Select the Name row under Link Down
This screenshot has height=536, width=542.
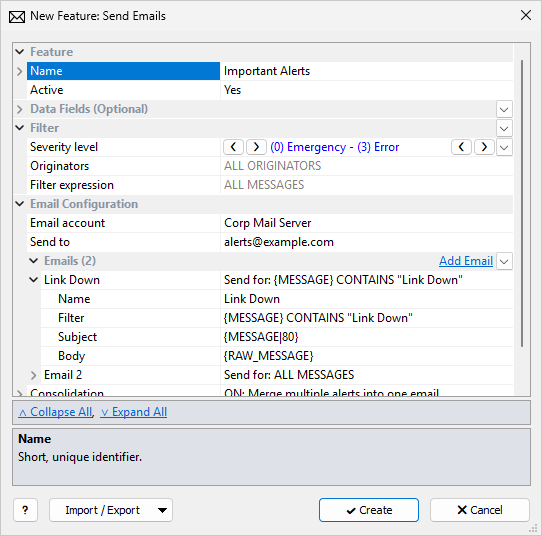point(130,299)
